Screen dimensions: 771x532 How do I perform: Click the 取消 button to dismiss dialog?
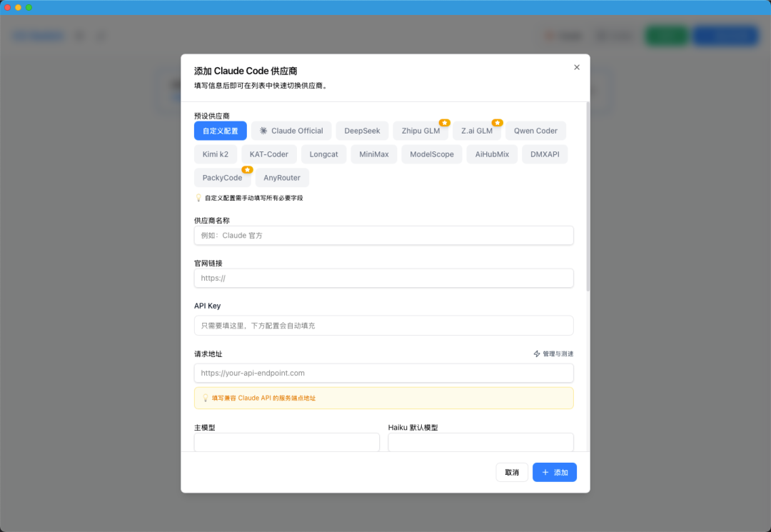pos(512,472)
